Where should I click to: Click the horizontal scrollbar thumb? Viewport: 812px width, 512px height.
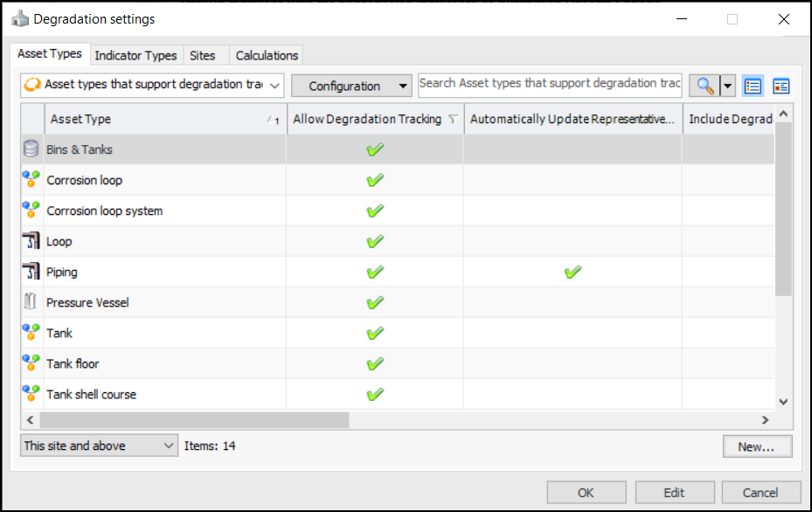click(x=192, y=420)
